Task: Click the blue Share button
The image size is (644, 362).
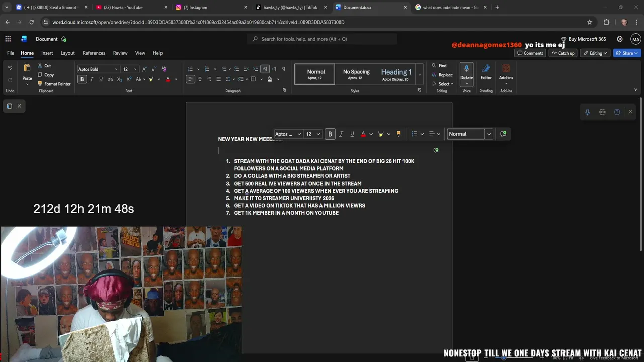Action: pos(626,53)
